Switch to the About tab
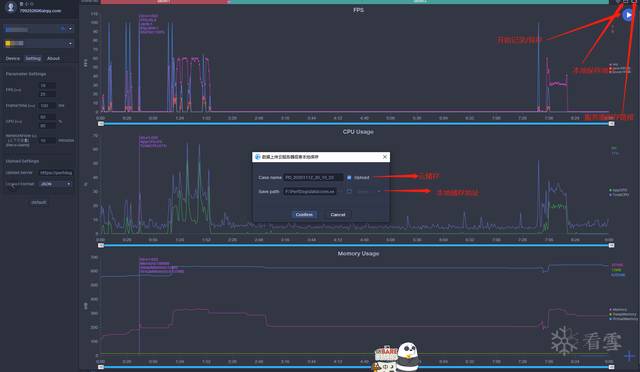This screenshot has width=640, height=372. tap(53, 58)
